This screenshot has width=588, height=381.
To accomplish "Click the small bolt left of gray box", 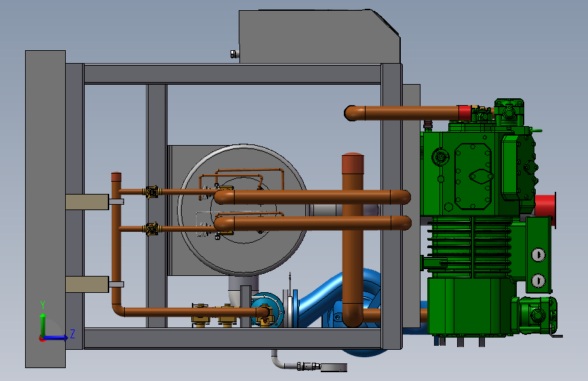I will [235, 54].
